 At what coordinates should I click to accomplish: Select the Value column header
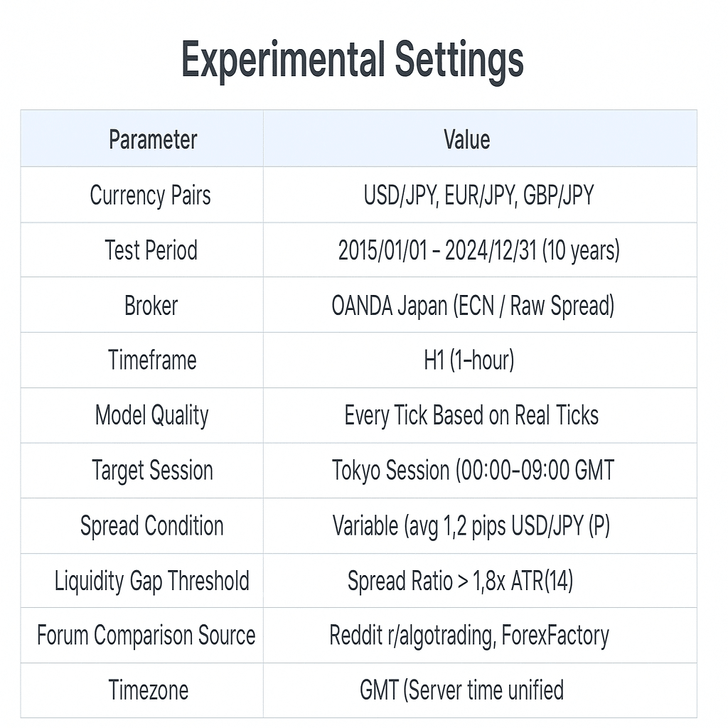466,139
